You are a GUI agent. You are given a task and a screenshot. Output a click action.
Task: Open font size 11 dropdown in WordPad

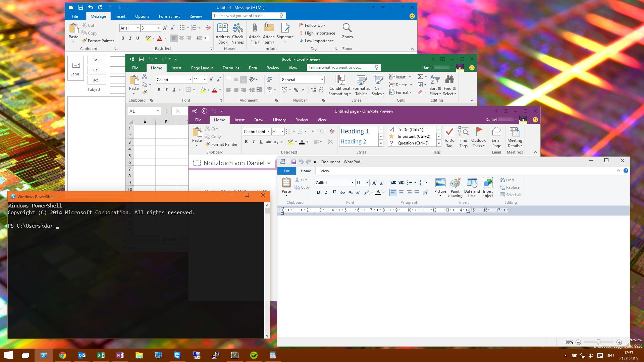click(x=367, y=183)
